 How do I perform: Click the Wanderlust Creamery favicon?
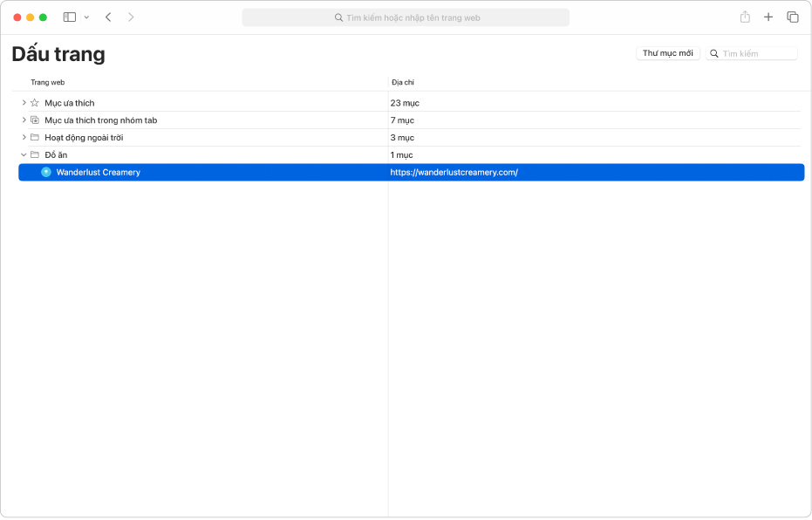pos(46,172)
